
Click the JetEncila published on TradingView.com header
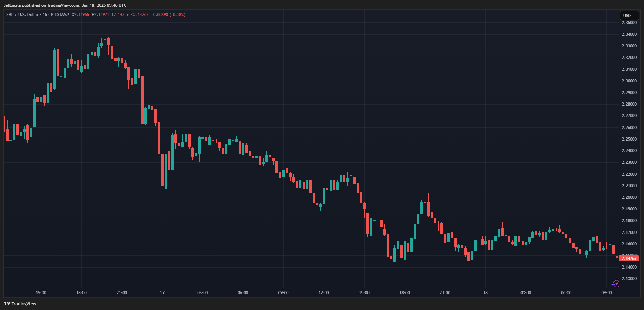(x=65, y=5)
